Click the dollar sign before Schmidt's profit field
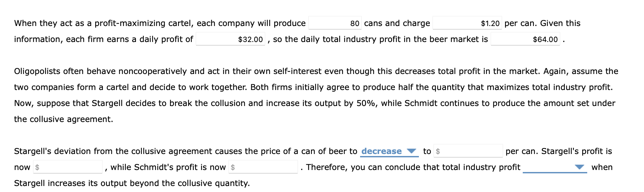This screenshot has height=192, width=644. 234,167
